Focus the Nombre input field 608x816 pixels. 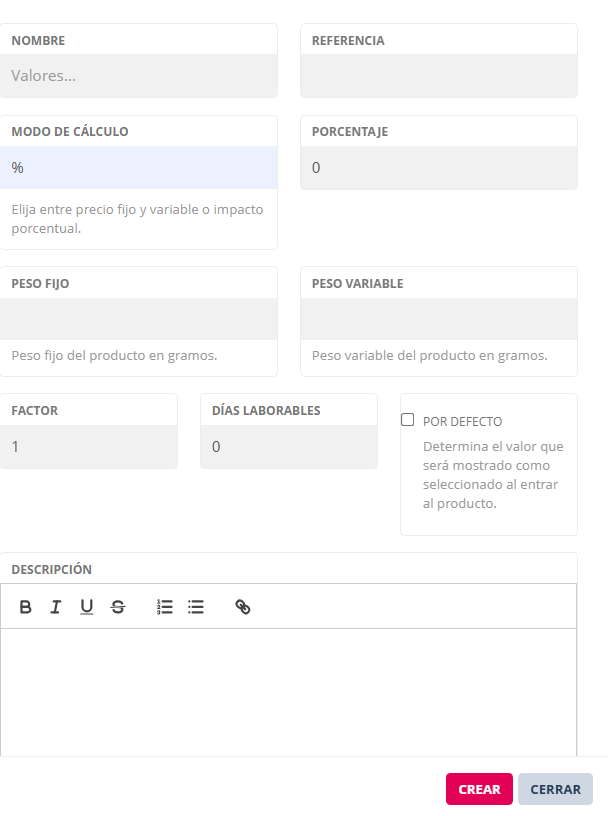(x=138, y=75)
